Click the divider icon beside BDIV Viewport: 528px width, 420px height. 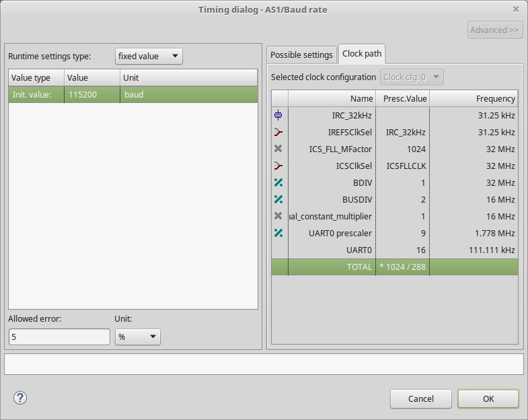click(278, 182)
